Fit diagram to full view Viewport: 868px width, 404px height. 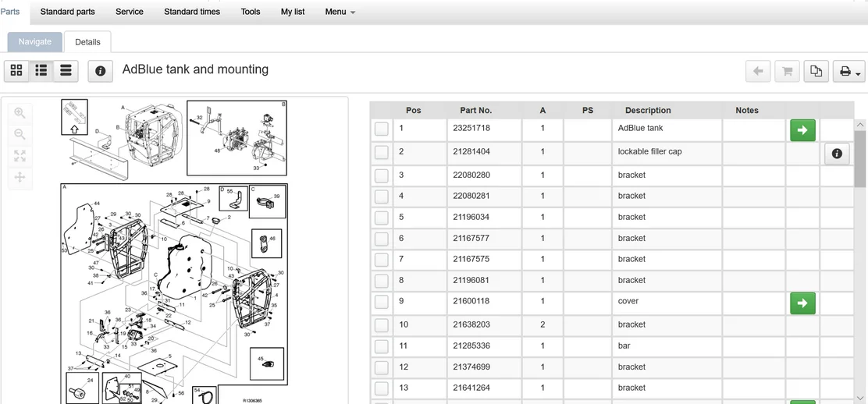click(20, 156)
